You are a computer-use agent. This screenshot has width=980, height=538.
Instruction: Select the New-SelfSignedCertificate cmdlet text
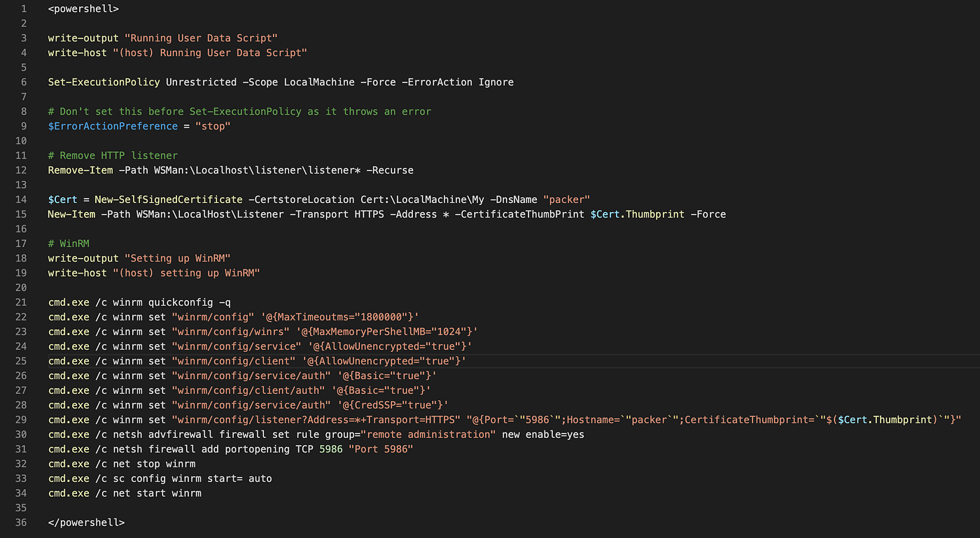167,199
